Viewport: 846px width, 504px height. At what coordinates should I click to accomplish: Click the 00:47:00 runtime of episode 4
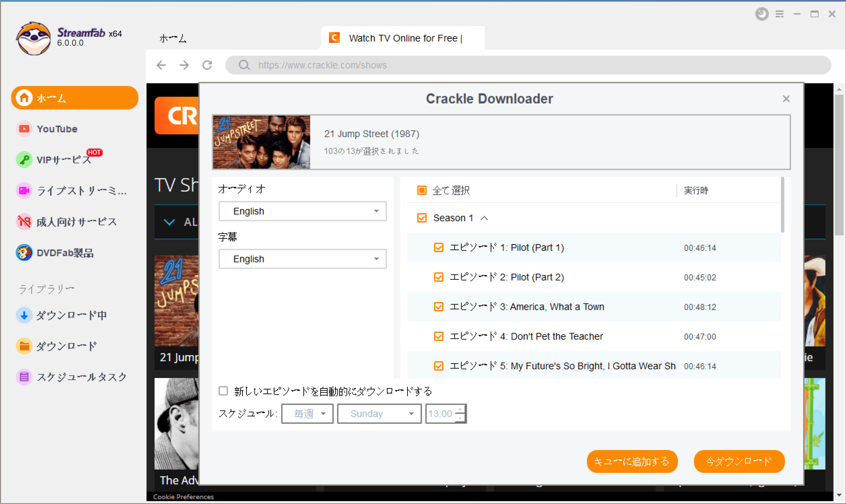tap(700, 336)
